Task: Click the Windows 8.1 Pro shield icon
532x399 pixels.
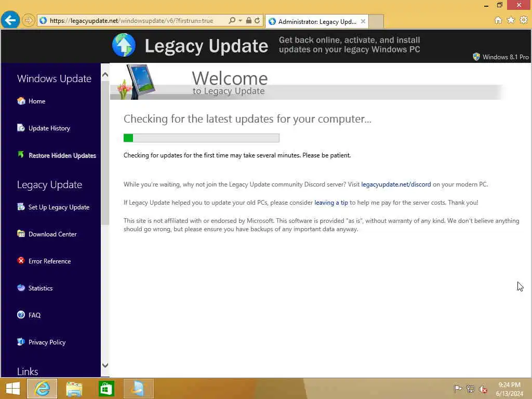Action: click(476, 57)
